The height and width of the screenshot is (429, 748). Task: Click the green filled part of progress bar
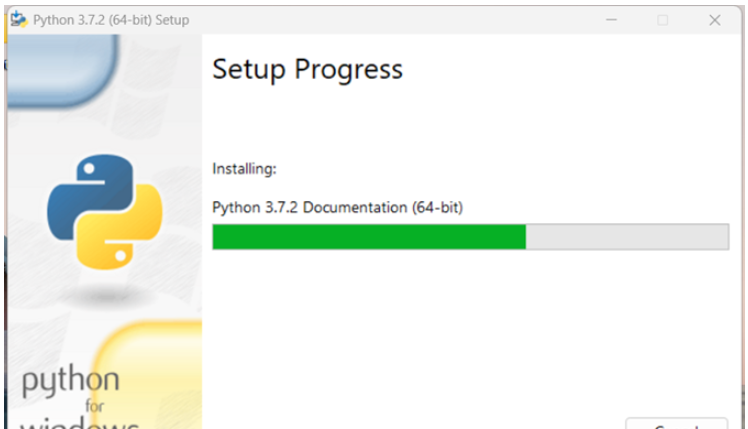click(x=368, y=237)
